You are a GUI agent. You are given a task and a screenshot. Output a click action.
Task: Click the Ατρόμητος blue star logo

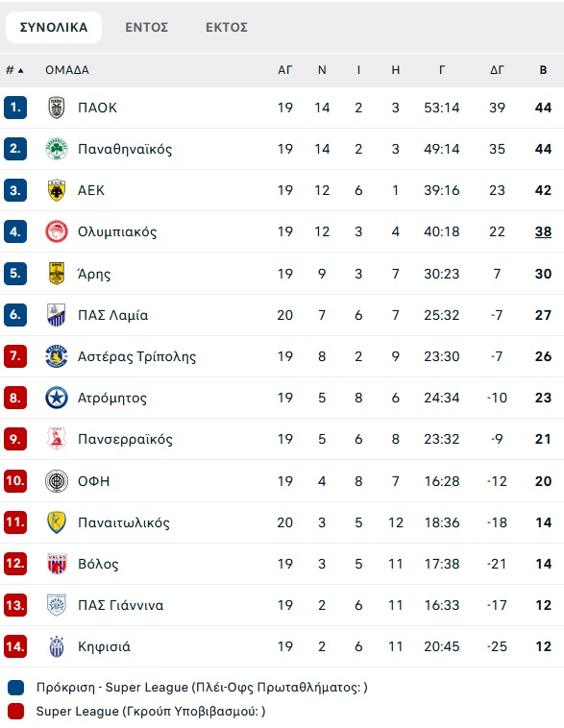click(x=57, y=398)
